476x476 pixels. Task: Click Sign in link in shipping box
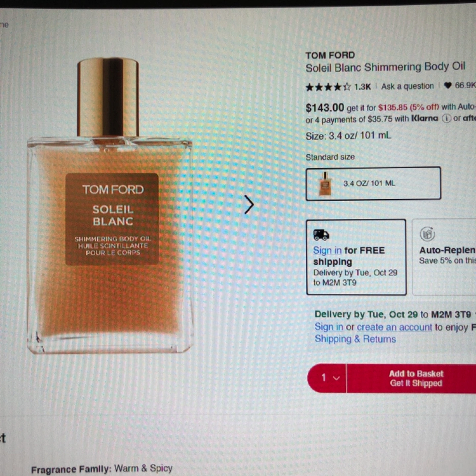tap(327, 250)
